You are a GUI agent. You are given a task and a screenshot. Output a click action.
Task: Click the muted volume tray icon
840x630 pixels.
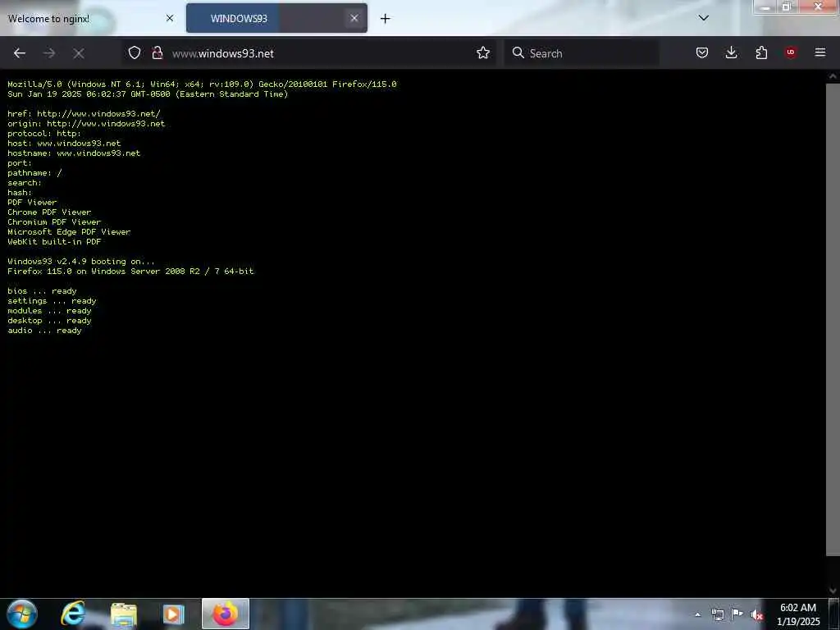point(756,615)
